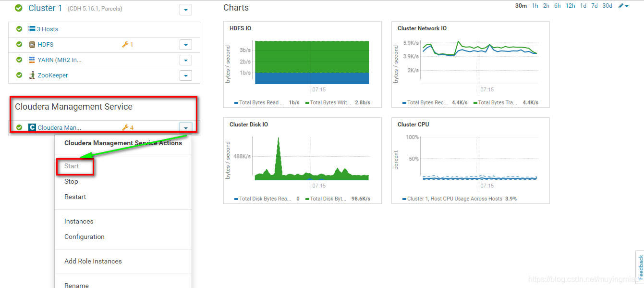The image size is (644, 288).
Task: Choose Restart in the service actions menu
Action: pyautogui.click(x=75, y=197)
